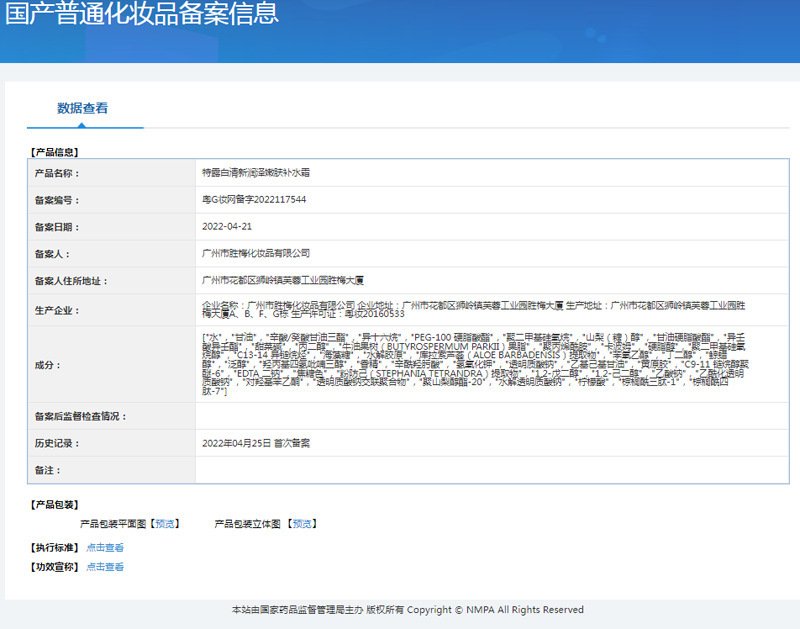Click the 国产普通化妆品备案信息 page title

pyautogui.click(x=142, y=14)
